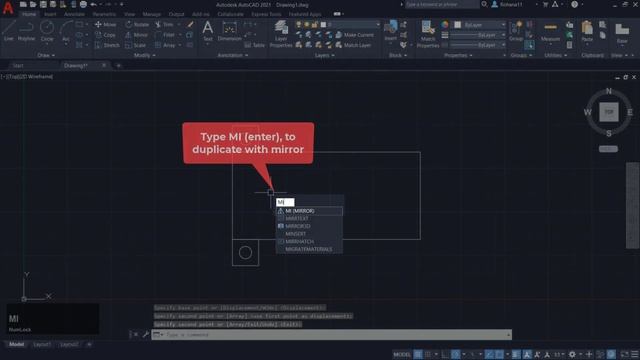640x360 pixels.
Task: Click the Move tool
Action: [105, 24]
